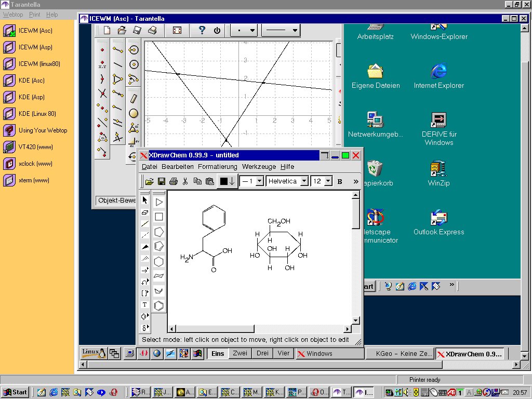Pick the hashed wedge stereo bond tool

(x=145, y=259)
